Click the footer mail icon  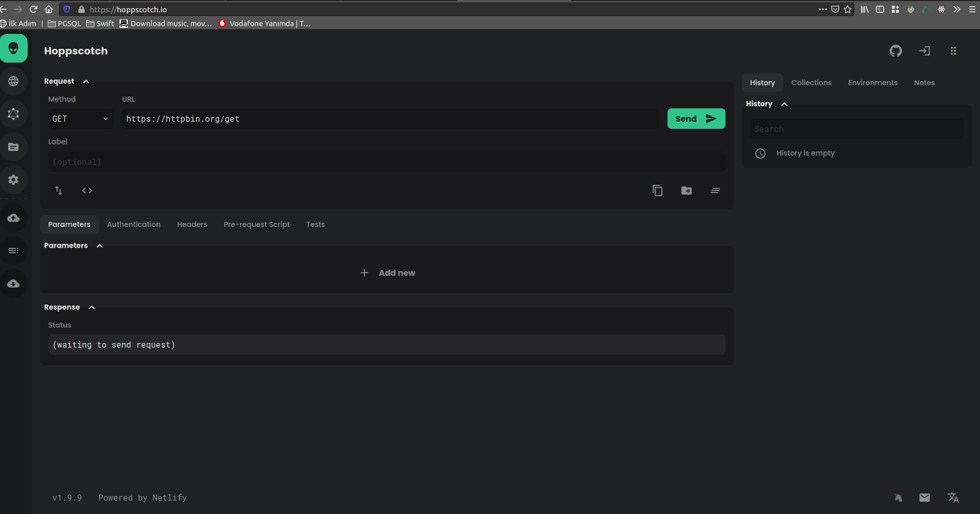pyautogui.click(x=925, y=498)
